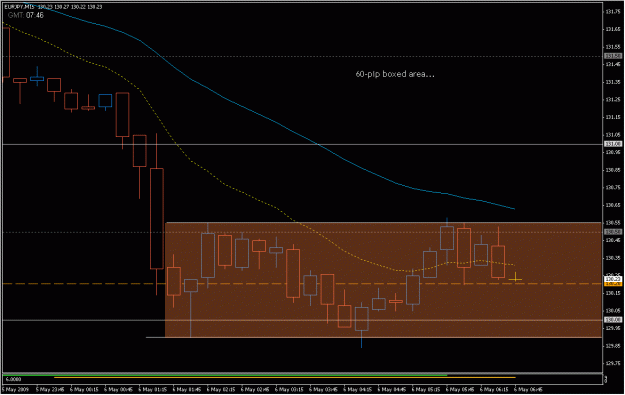Click the 130.15 price axis label
This screenshot has width=625, height=395.
click(x=613, y=293)
